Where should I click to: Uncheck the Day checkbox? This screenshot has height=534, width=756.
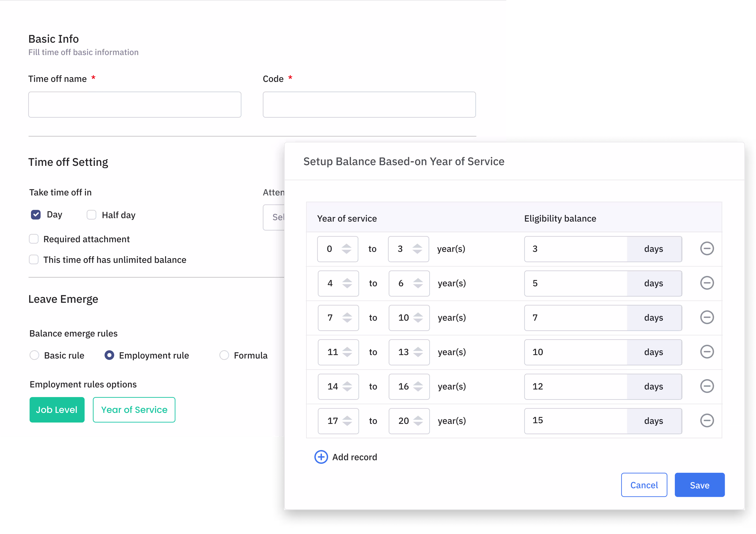(36, 215)
